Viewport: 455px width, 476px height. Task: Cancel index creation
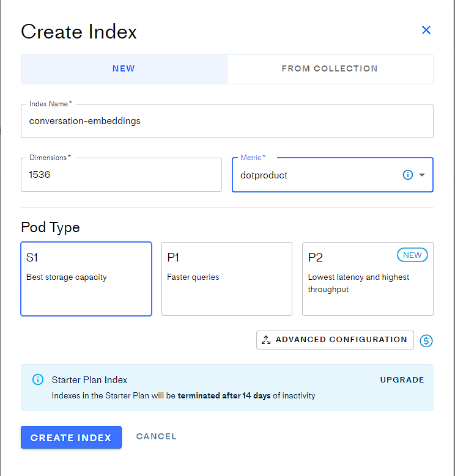coord(157,437)
